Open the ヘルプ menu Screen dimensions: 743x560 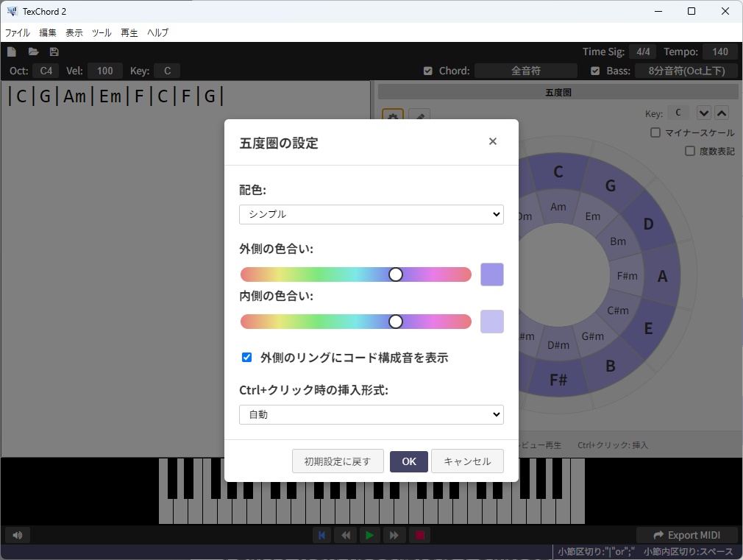(157, 32)
